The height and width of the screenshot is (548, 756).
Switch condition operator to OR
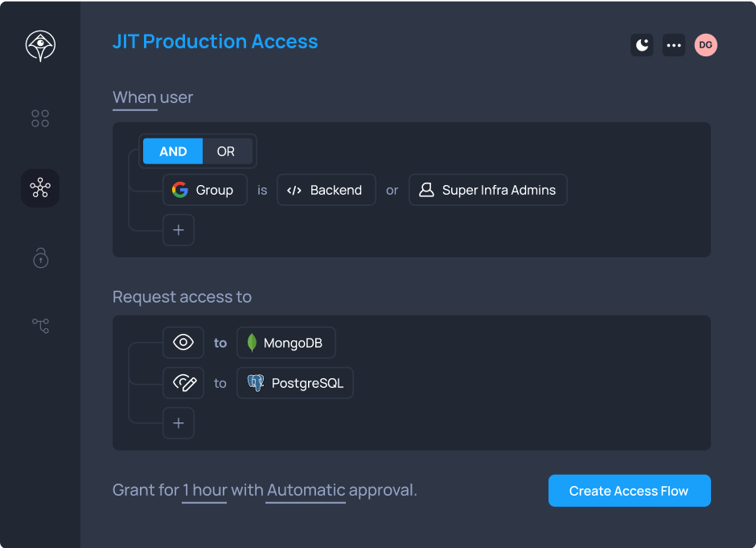click(226, 151)
